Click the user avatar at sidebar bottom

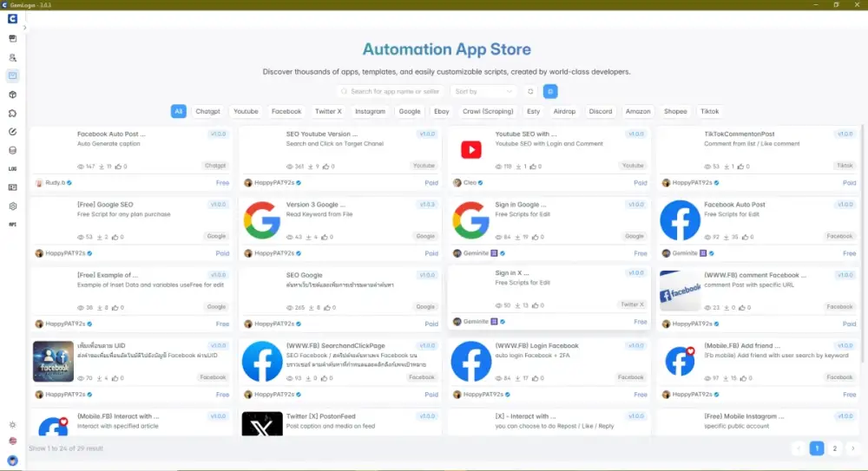click(x=12, y=461)
